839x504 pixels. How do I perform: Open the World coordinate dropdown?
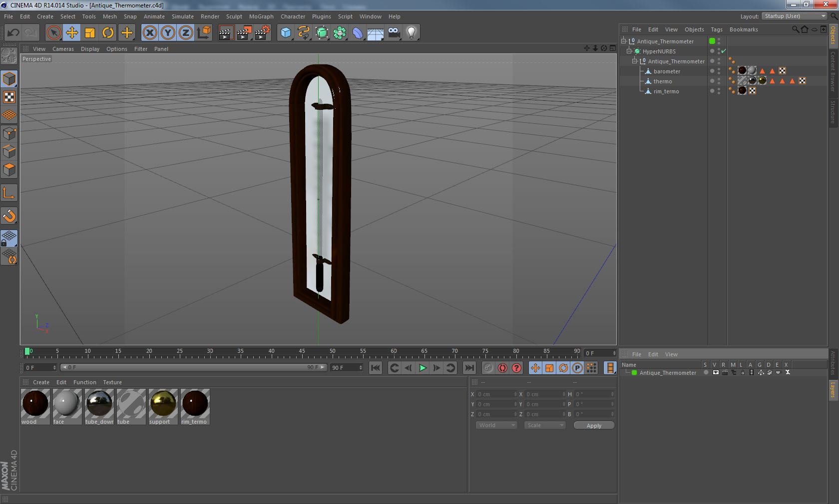tap(496, 425)
